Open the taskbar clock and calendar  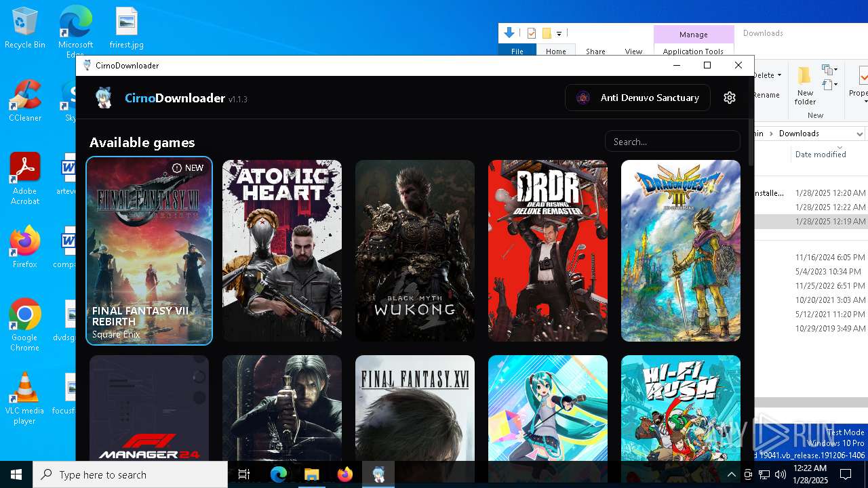(810, 474)
